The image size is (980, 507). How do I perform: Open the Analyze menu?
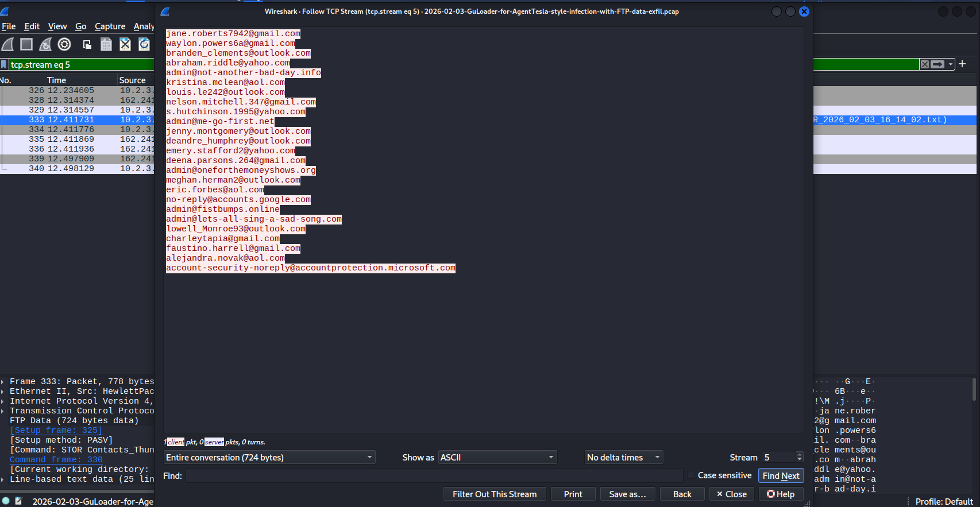click(144, 26)
